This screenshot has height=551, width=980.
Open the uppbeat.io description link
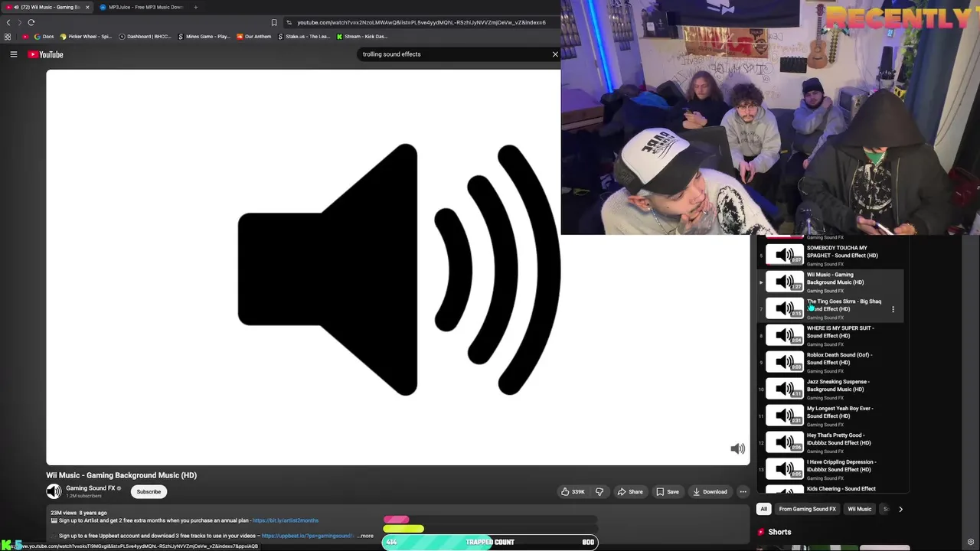pyautogui.click(x=308, y=536)
